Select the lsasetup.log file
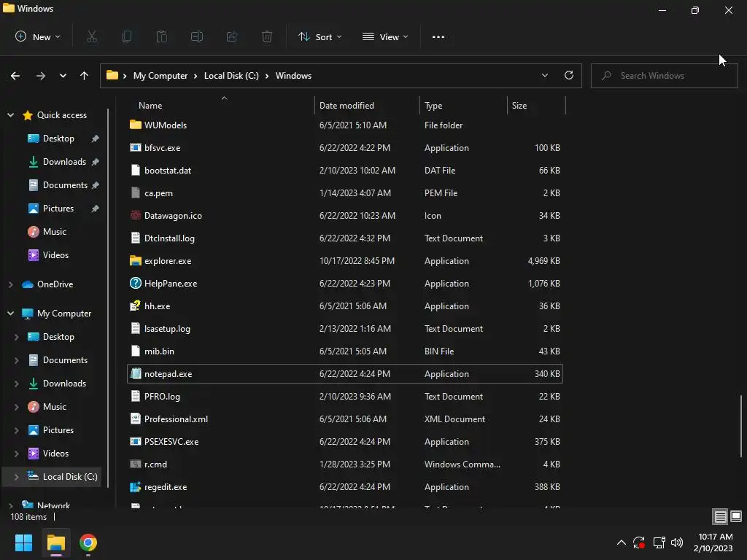The image size is (747, 560). [345, 329]
